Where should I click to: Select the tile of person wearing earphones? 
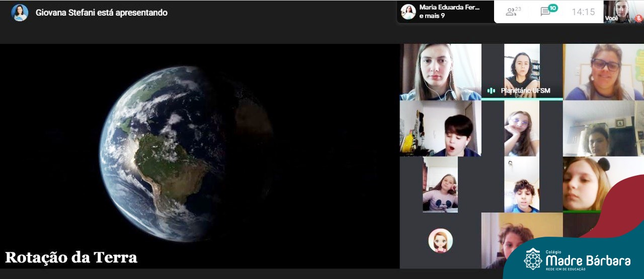tap(440, 72)
